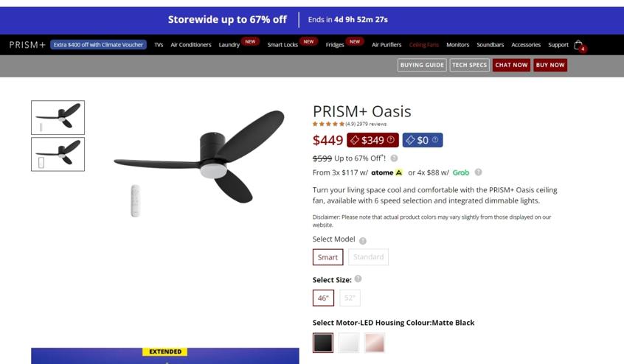Open the Laundry menu item
The image size is (624, 364).
click(x=229, y=45)
